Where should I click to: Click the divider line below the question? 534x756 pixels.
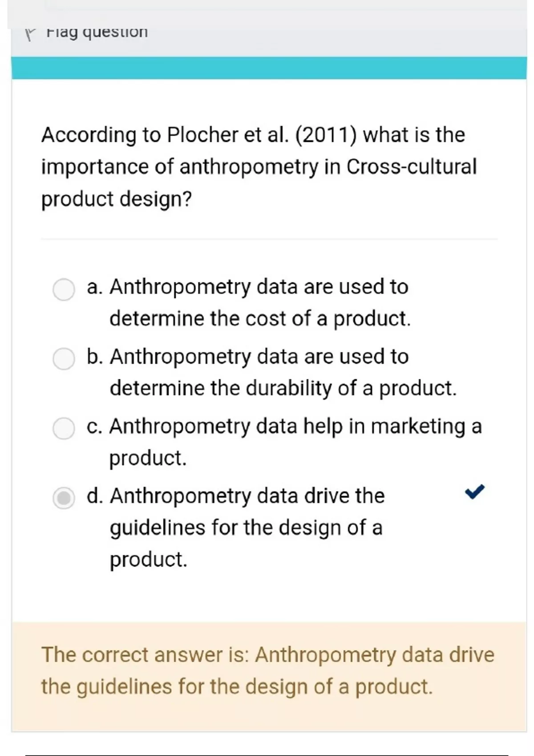(x=269, y=239)
